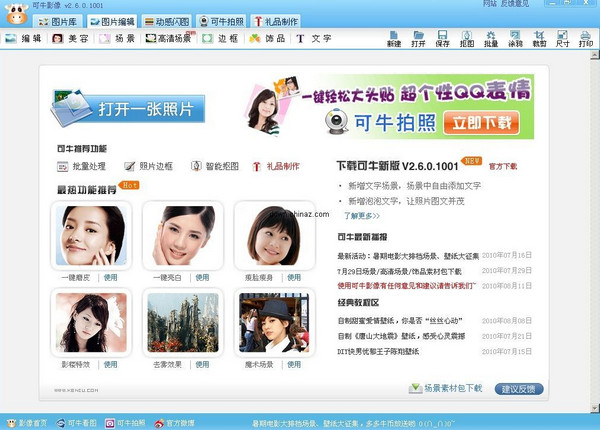This screenshot has height=430, width=600.
Task: Switch to the 图片库 tab
Action: pos(58,21)
